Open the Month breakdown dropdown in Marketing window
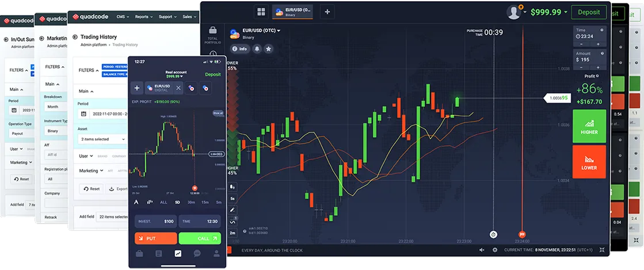The width and height of the screenshot is (644, 270). pyautogui.click(x=55, y=107)
